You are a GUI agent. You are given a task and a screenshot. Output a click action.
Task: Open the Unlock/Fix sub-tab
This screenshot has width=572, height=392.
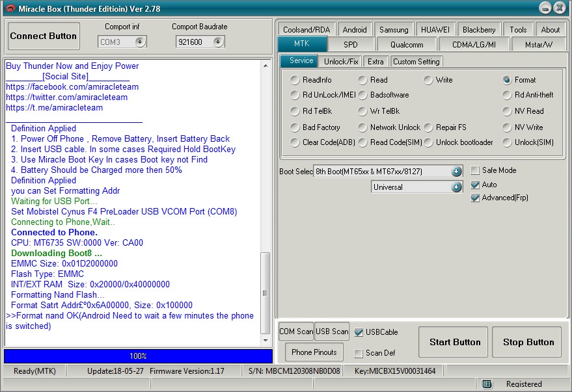pos(341,62)
